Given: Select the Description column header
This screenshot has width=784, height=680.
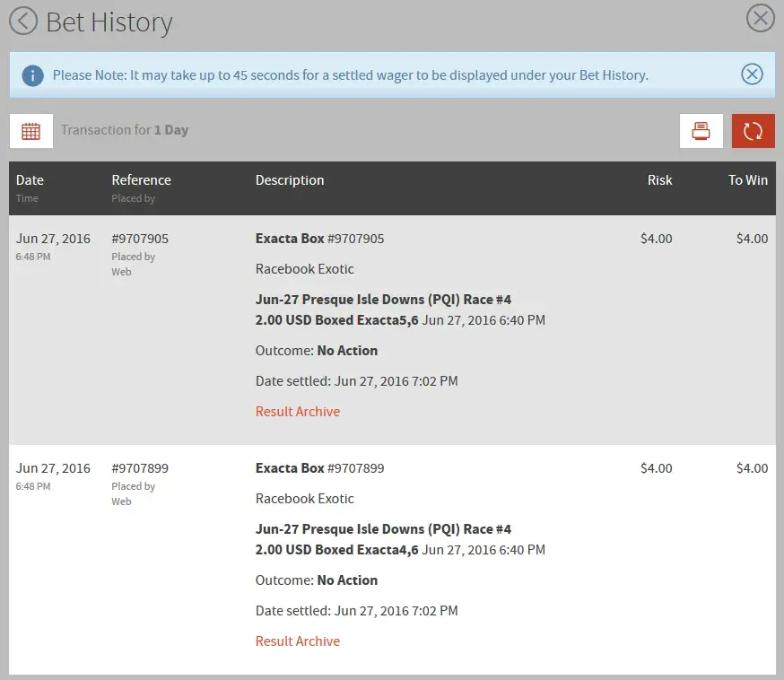Looking at the screenshot, I should tap(290, 180).
